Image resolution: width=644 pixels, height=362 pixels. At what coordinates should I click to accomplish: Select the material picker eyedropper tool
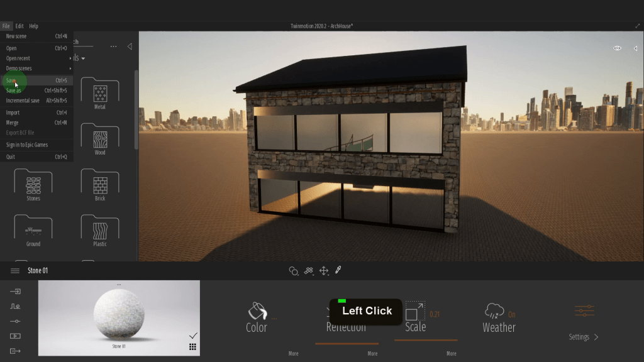point(338,270)
